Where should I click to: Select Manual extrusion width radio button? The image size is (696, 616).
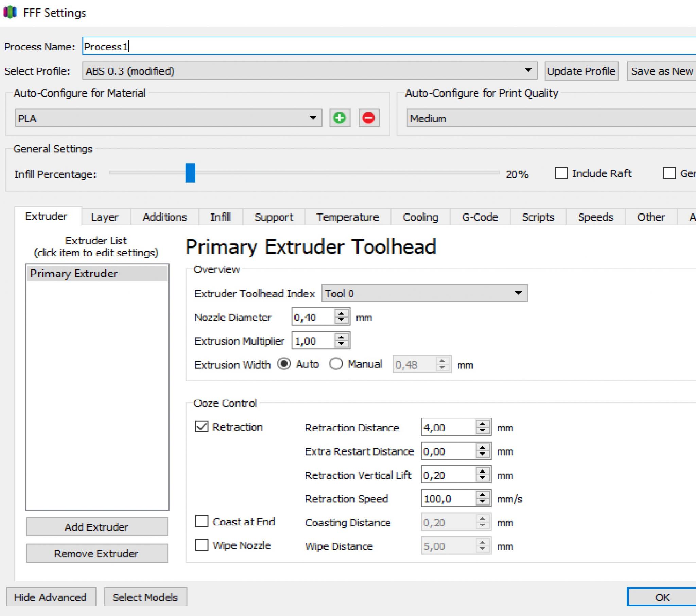point(336,364)
